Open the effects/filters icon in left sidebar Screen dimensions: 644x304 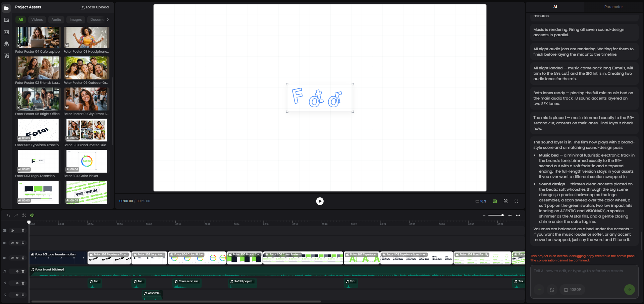tap(6, 44)
